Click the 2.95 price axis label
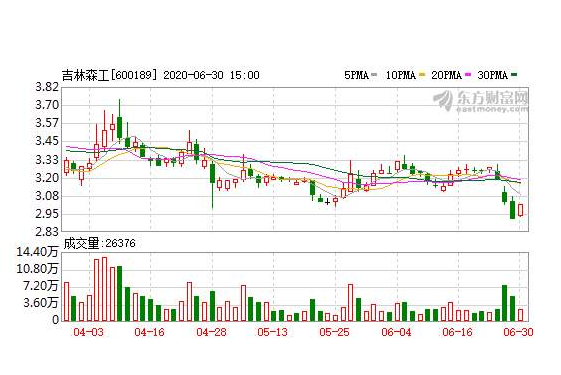561x375 pixels. point(47,214)
